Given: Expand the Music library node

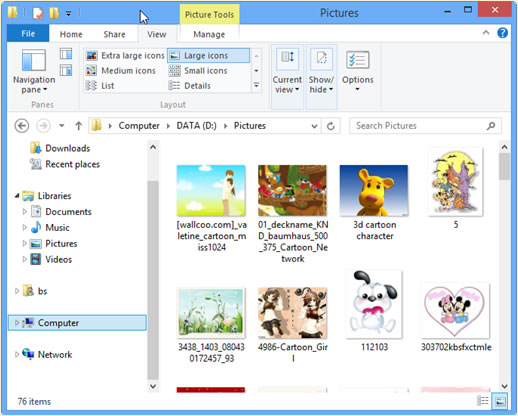Looking at the screenshot, I should (24, 227).
